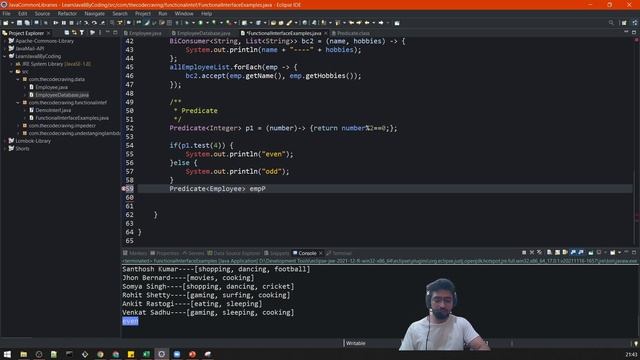Screen dimensions: 640x360
Task: Click the Search magnifier icon at top right
Action: [x=611, y=23]
